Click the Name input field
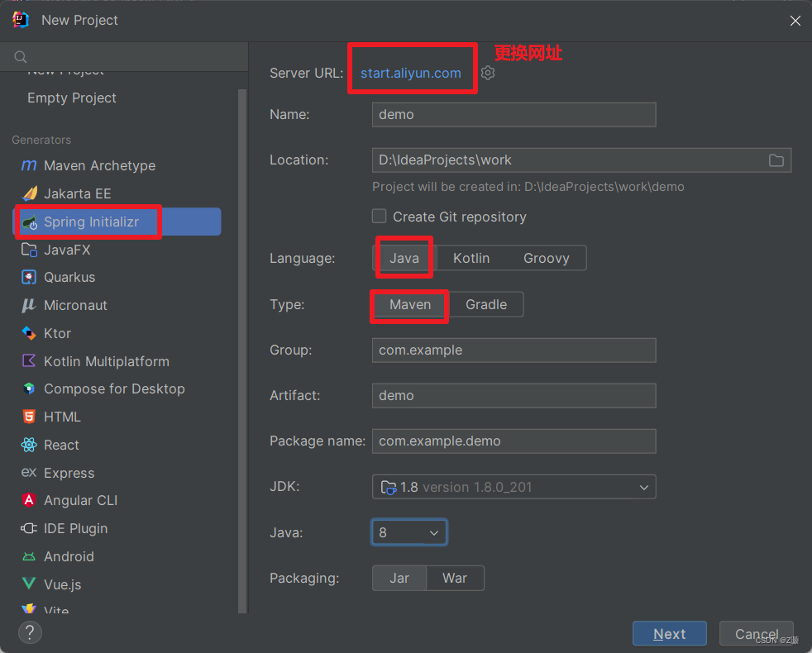The image size is (812, 653). point(513,114)
